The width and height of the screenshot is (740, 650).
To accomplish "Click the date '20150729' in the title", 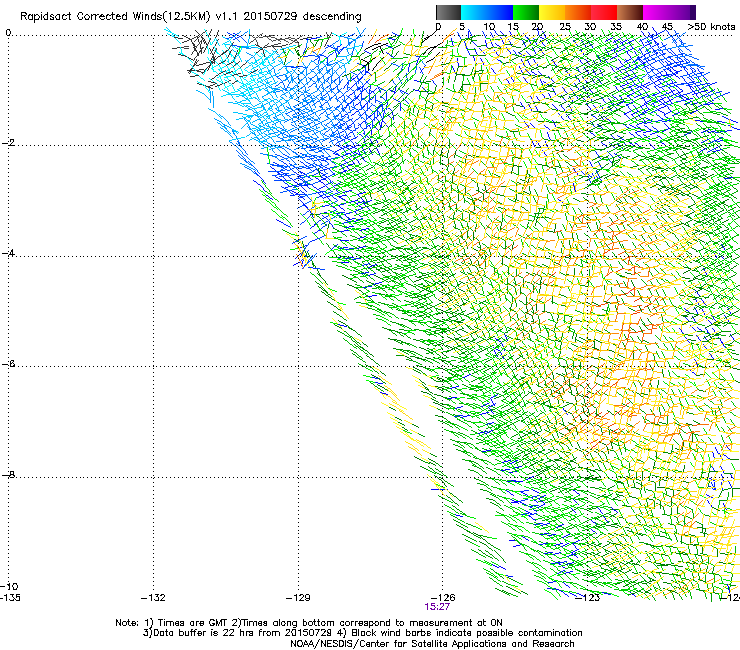I will [x=270, y=16].
